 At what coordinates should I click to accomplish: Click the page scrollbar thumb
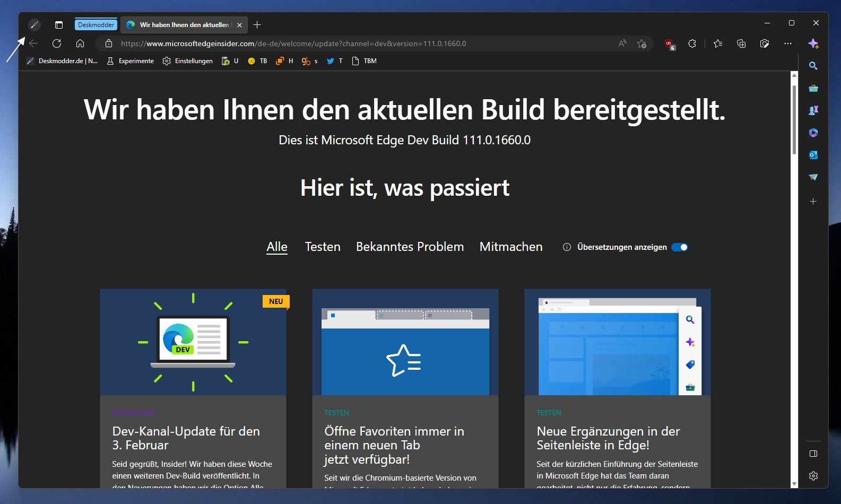[x=794, y=119]
